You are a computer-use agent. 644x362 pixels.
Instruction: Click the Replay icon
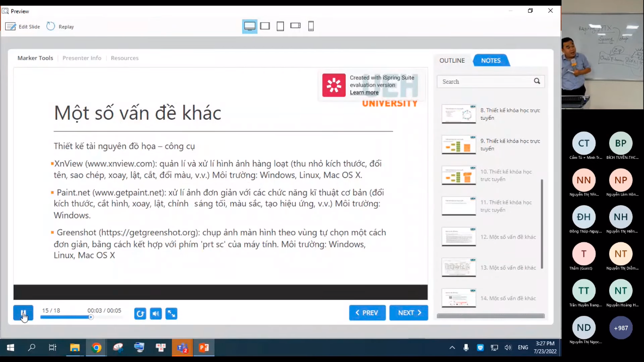tap(50, 26)
